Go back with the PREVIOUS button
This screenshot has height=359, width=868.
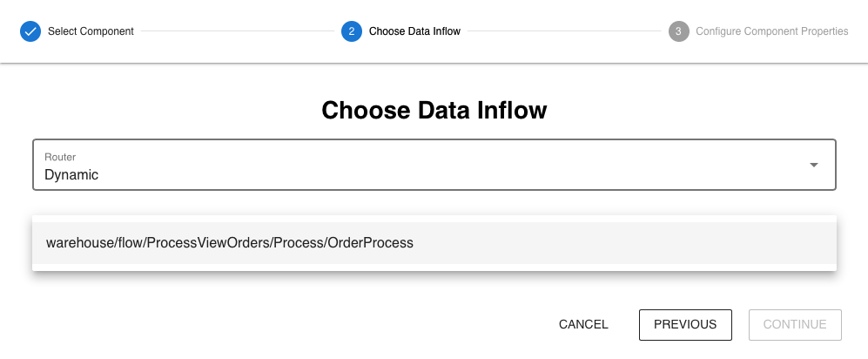(685, 324)
